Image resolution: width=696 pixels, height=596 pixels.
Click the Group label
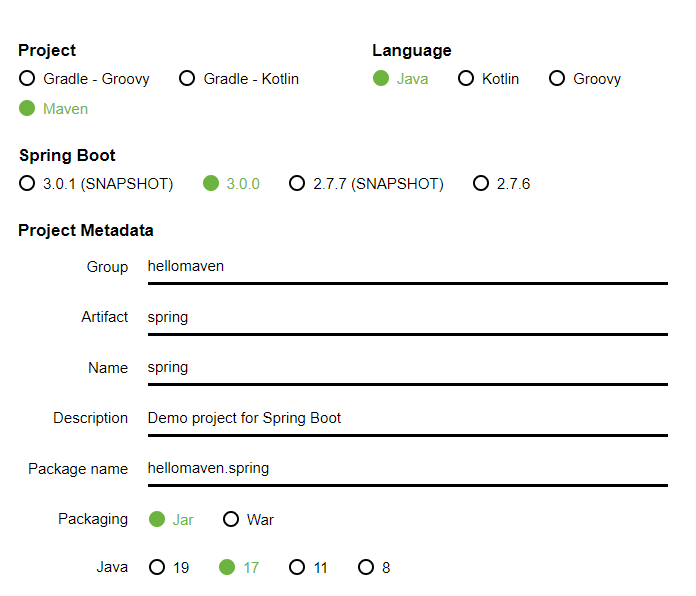click(107, 267)
